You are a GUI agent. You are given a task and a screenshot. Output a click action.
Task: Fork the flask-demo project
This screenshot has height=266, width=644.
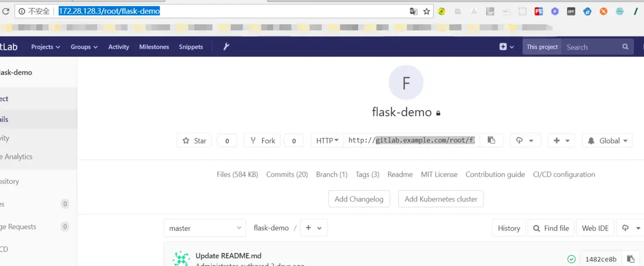coord(262,140)
